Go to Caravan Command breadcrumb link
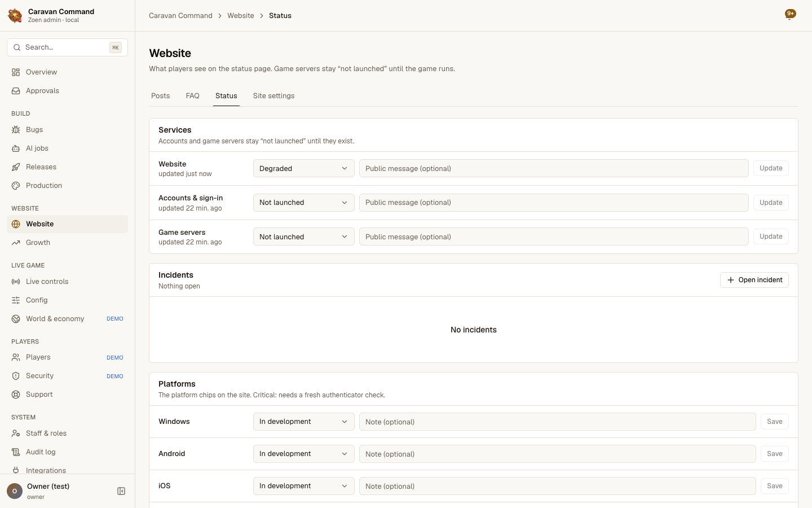This screenshot has height=508, width=812. click(180, 16)
